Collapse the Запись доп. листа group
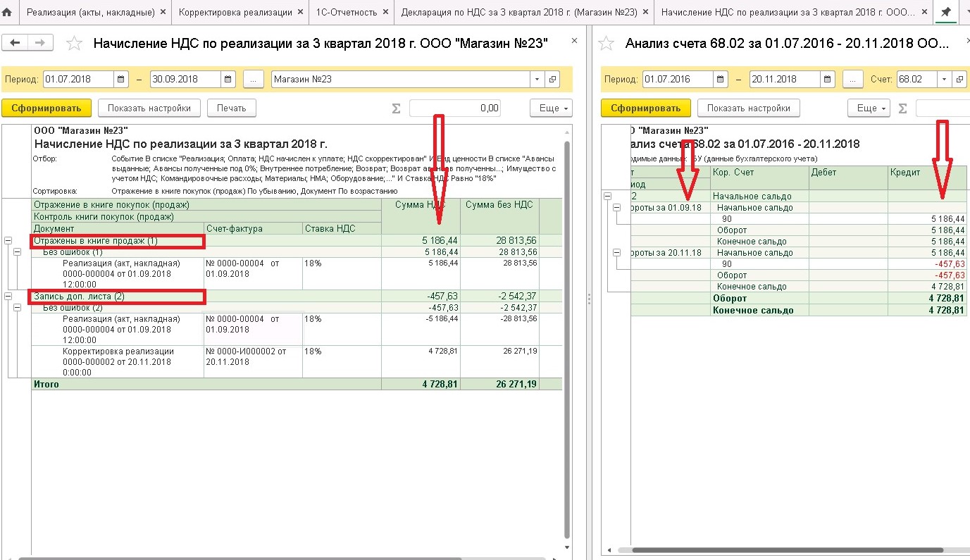This screenshot has height=560, width=970. click(8, 297)
